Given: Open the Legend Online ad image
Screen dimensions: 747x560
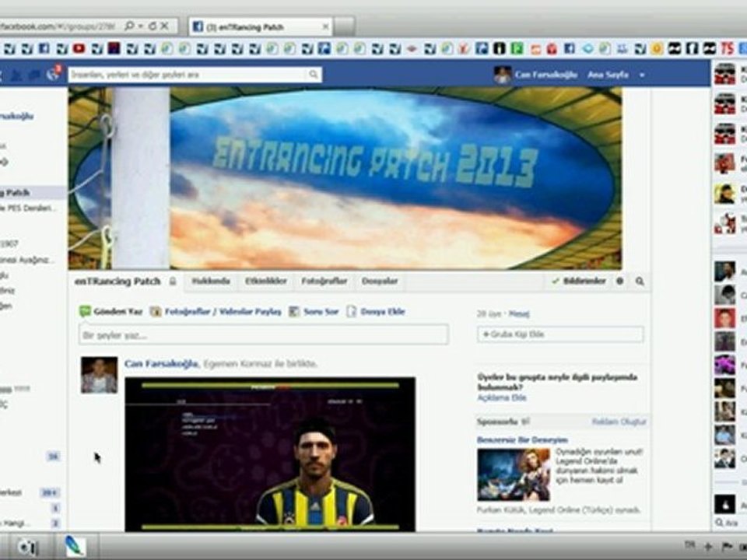Looking at the screenshot, I should coord(514,474).
